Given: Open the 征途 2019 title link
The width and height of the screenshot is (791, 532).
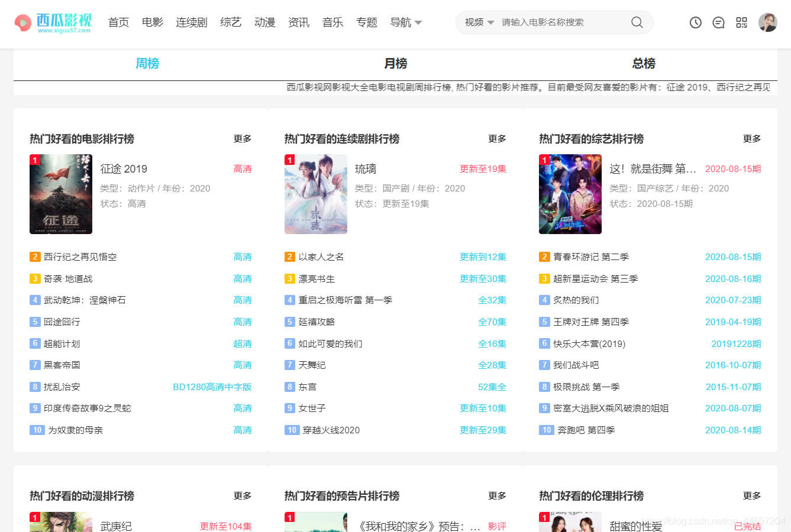Looking at the screenshot, I should pos(124,169).
